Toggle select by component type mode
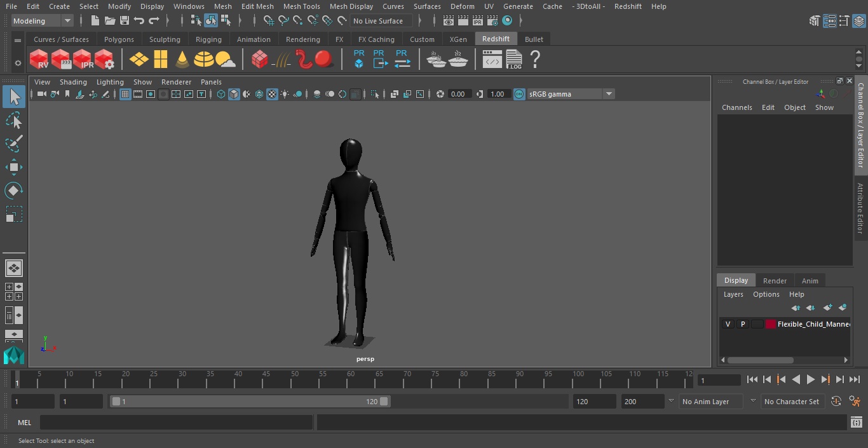The height and width of the screenshot is (448, 868). [x=226, y=21]
